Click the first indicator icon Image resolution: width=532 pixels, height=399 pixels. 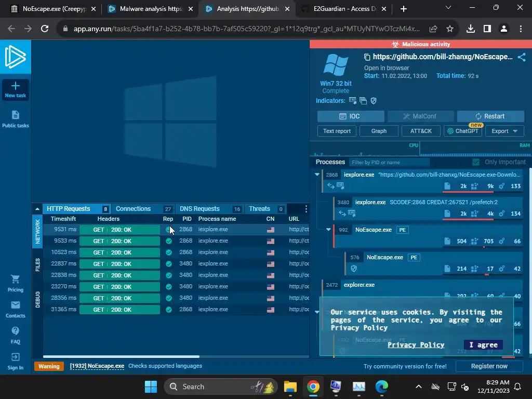coord(353,100)
